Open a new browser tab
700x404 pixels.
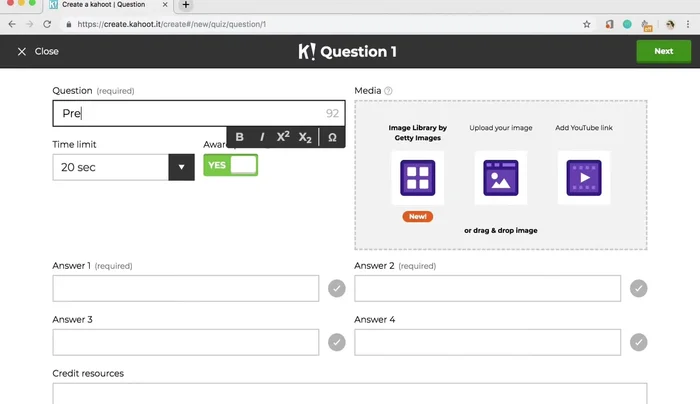186,5
